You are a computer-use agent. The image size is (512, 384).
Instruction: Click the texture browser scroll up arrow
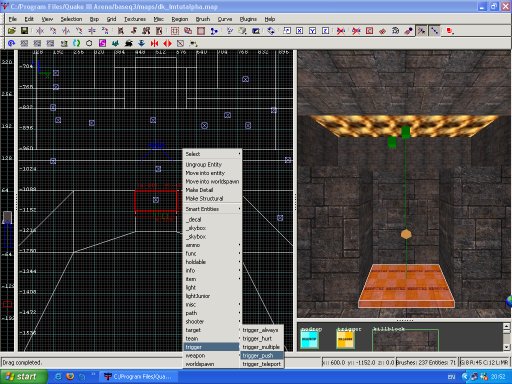[x=506, y=326]
